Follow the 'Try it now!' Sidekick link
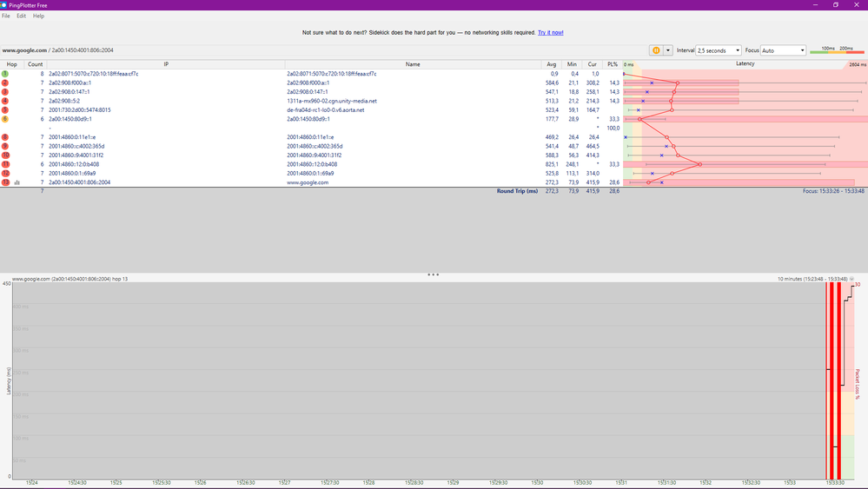This screenshot has height=489, width=868. click(550, 33)
